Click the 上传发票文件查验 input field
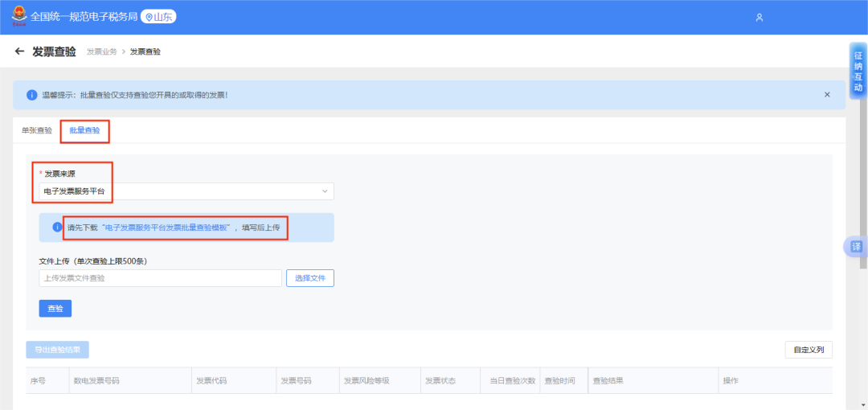This screenshot has height=410, width=868. [161, 278]
